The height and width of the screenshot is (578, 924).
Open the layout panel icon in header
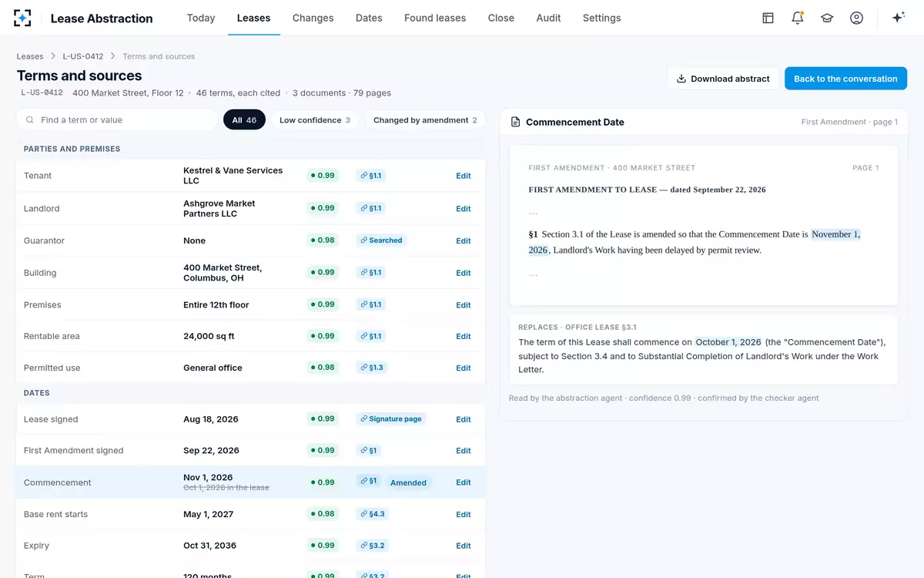pos(768,18)
